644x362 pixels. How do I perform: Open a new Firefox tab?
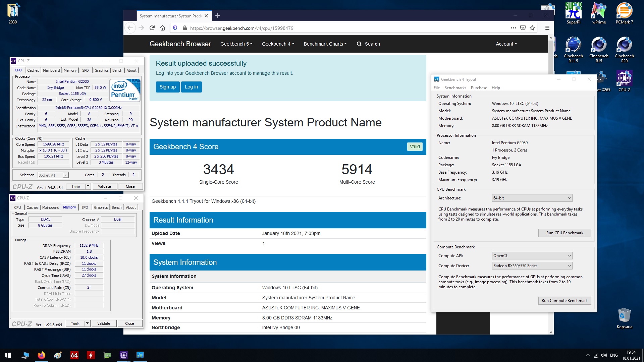pyautogui.click(x=218, y=15)
